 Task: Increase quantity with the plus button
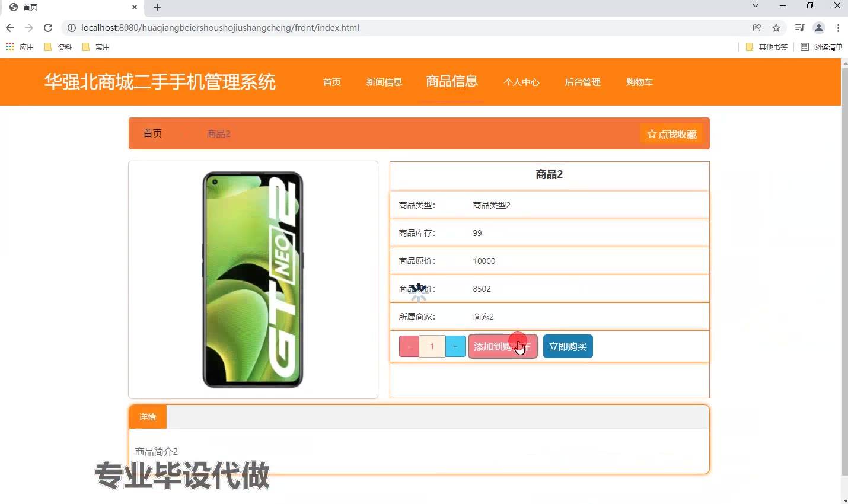455,346
